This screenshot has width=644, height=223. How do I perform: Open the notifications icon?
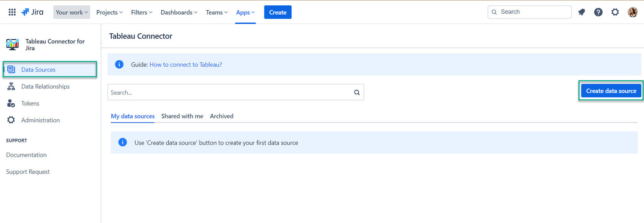point(582,12)
